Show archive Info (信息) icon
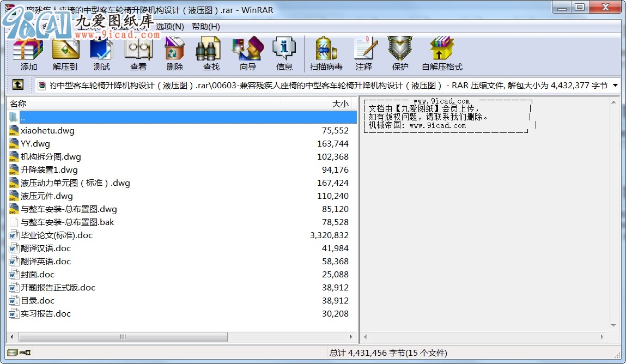 click(x=284, y=54)
